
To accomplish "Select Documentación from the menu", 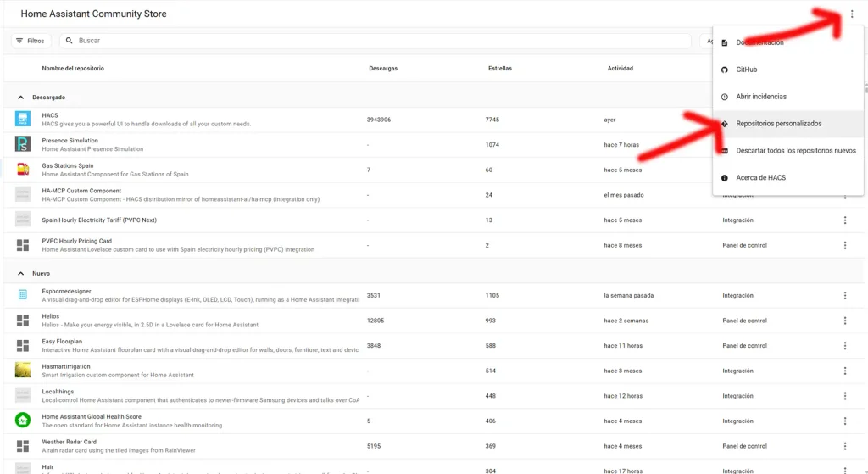I will pyautogui.click(x=788, y=42).
